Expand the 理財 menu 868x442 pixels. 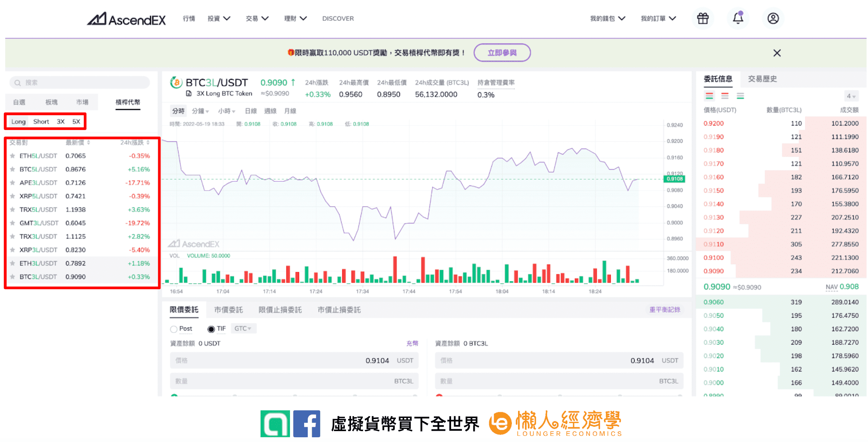point(295,19)
